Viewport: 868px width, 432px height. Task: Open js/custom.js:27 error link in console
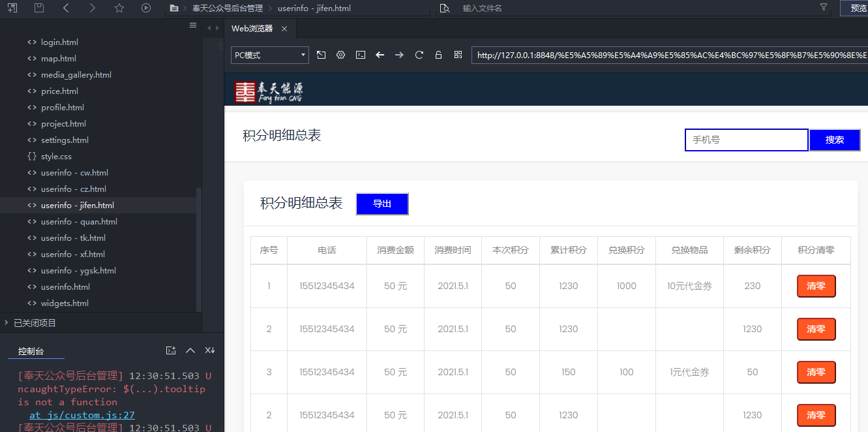coord(82,415)
